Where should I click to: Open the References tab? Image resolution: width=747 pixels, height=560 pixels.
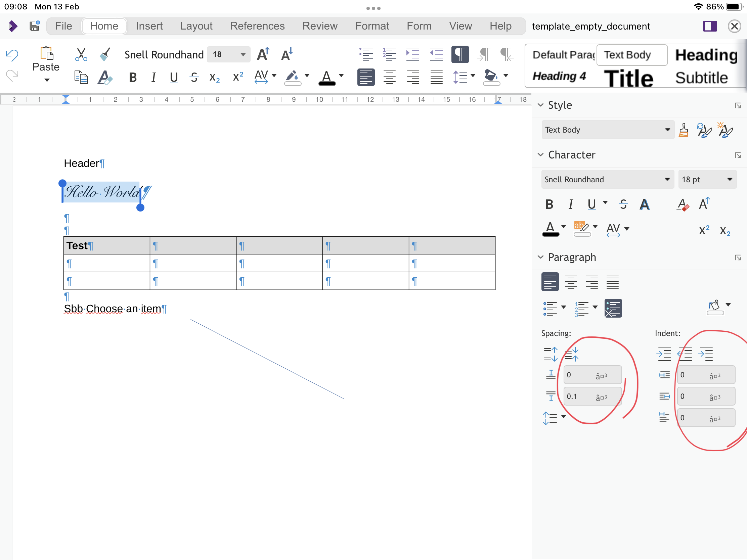pos(257,26)
